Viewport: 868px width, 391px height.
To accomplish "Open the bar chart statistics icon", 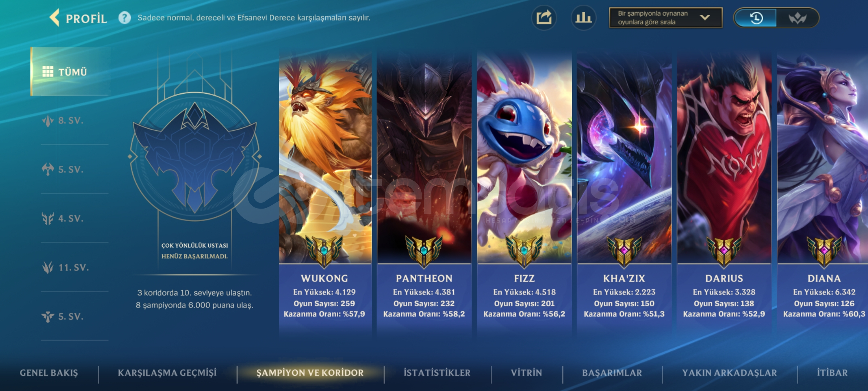I will 583,18.
